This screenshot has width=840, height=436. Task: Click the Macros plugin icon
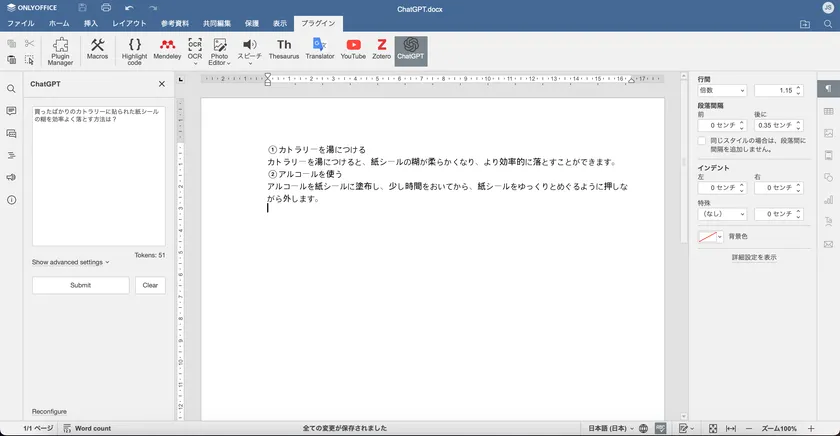click(97, 50)
